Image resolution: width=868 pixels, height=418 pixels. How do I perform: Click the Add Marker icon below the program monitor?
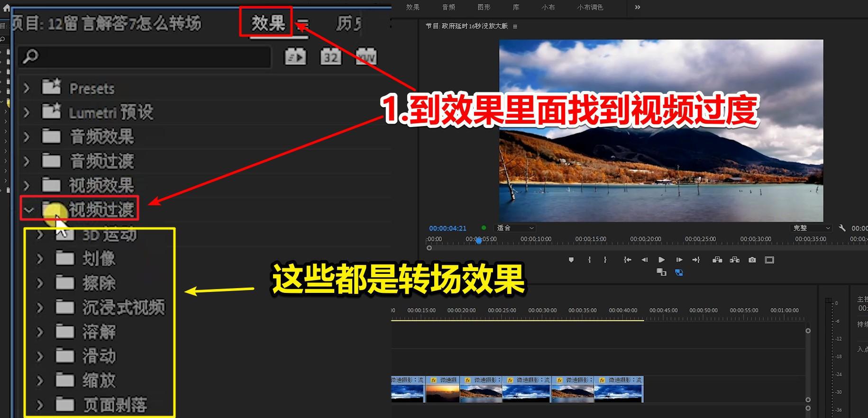571,260
